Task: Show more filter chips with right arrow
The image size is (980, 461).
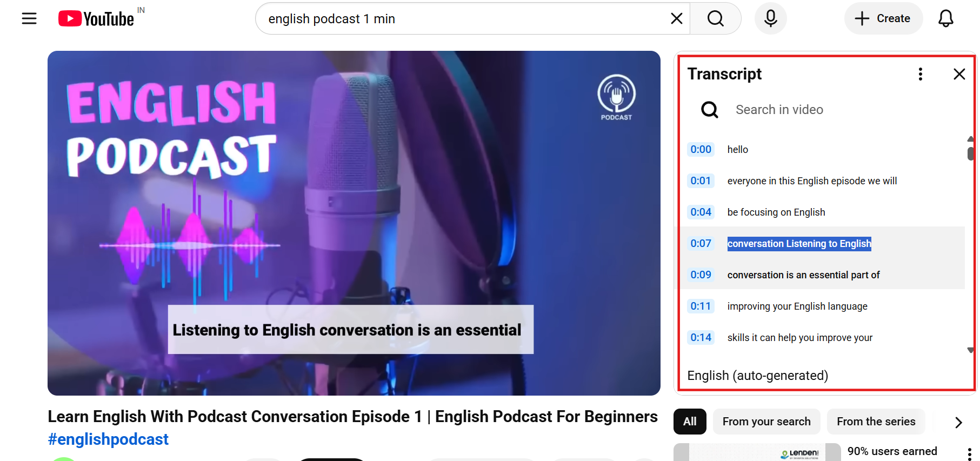Action: pos(958,422)
